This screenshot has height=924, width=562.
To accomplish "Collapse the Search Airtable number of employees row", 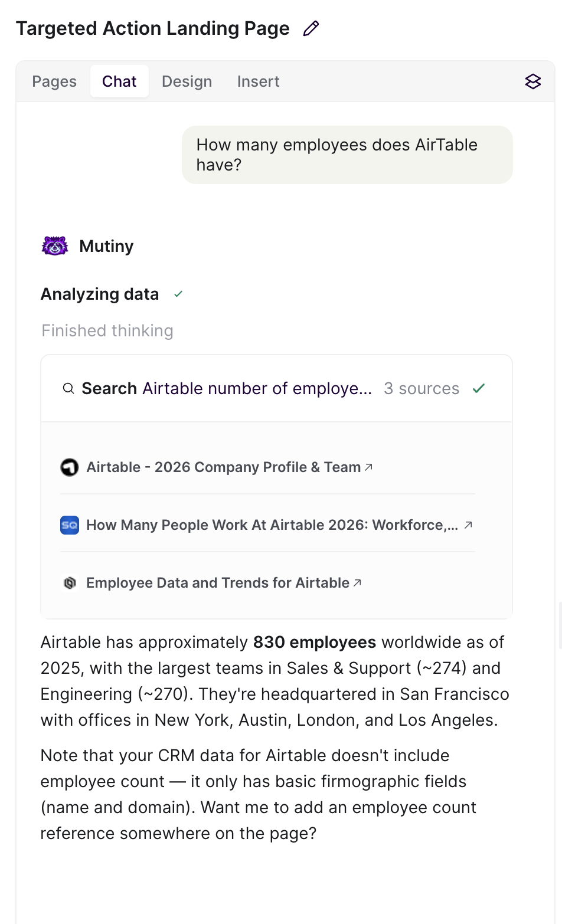I will [276, 389].
